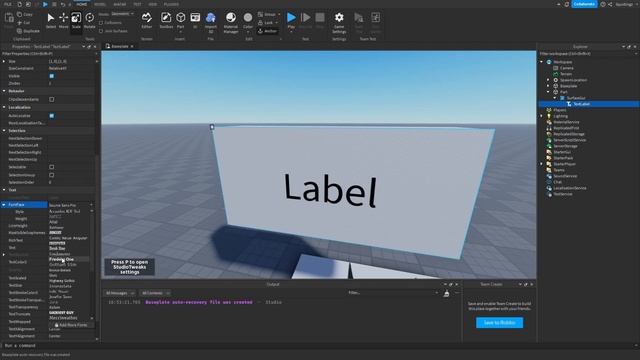The height and width of the screenshot is (360, 640).
Task: Activate the Rotate tool
Action: coord(89,20)
